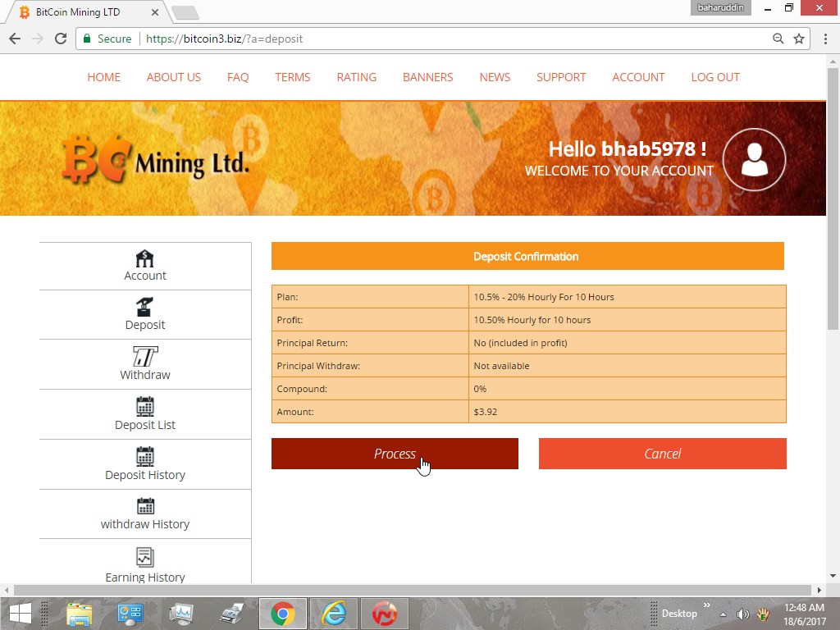This screenshot has height=630, width=840.
Task: Open the Earning History report icon
Action: 145,557
